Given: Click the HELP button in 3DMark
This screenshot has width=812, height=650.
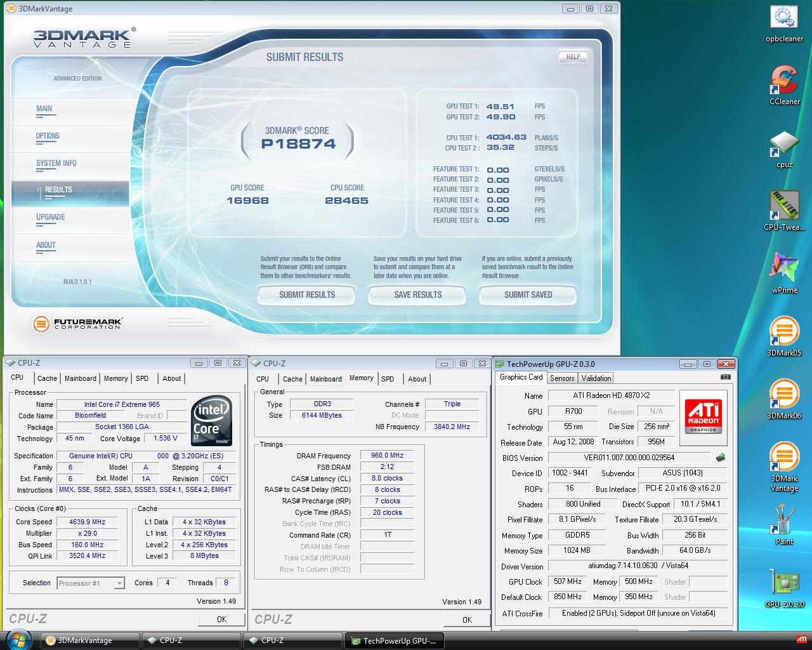Looking at the screenshot, I should (573, 56).
